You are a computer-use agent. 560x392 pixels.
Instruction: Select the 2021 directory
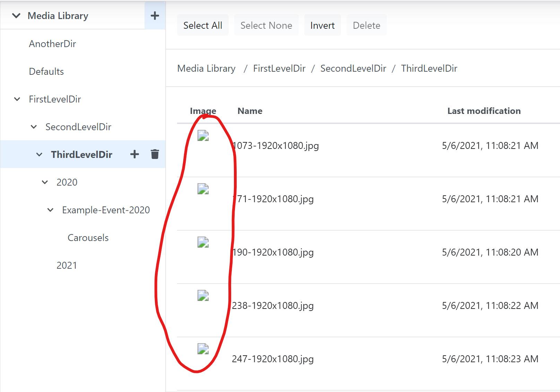pyautogui.click(x=67, y=265)
